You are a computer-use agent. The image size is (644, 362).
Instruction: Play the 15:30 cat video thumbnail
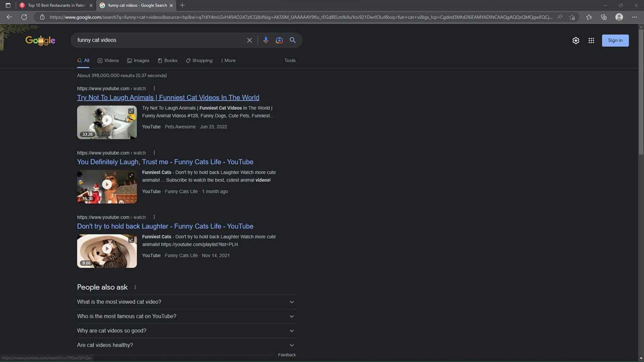(107, 187)
